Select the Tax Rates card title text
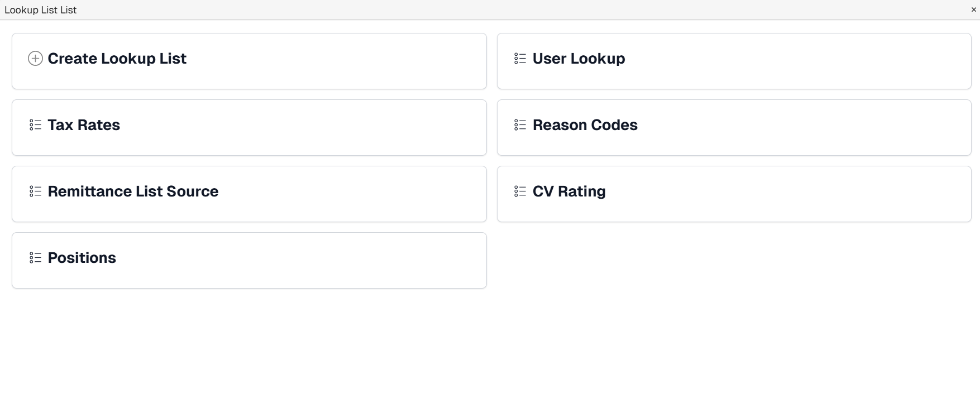Screen dimensions: 980x403 pyautogui.click(x=84, y=124)
